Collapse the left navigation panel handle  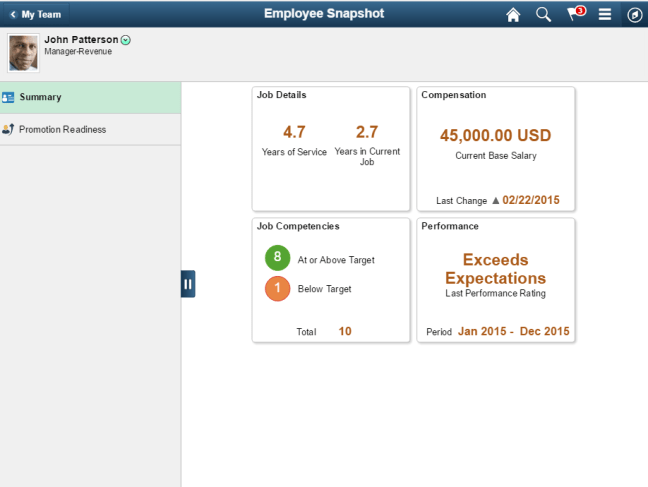[x=188, y=284]
